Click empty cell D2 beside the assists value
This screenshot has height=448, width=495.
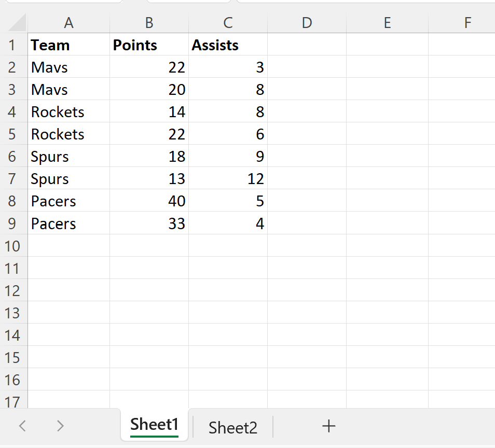[307, 67]
